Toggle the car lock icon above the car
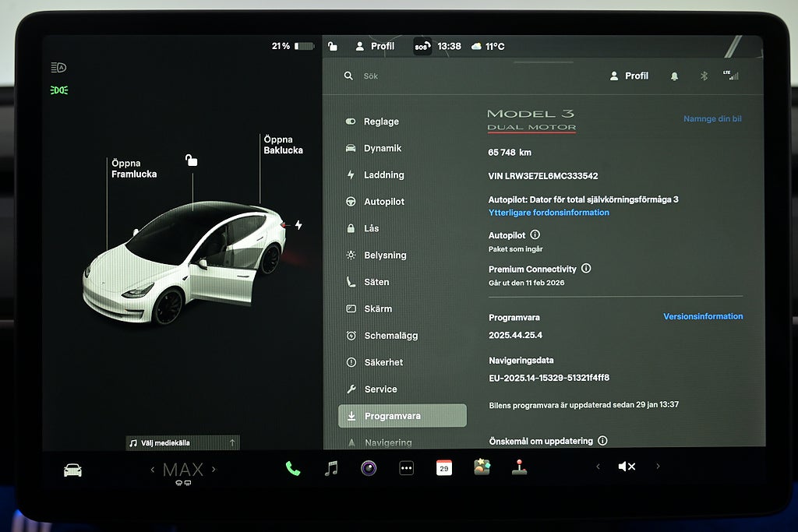Screen dimensions: 798x532 point(191,160)
